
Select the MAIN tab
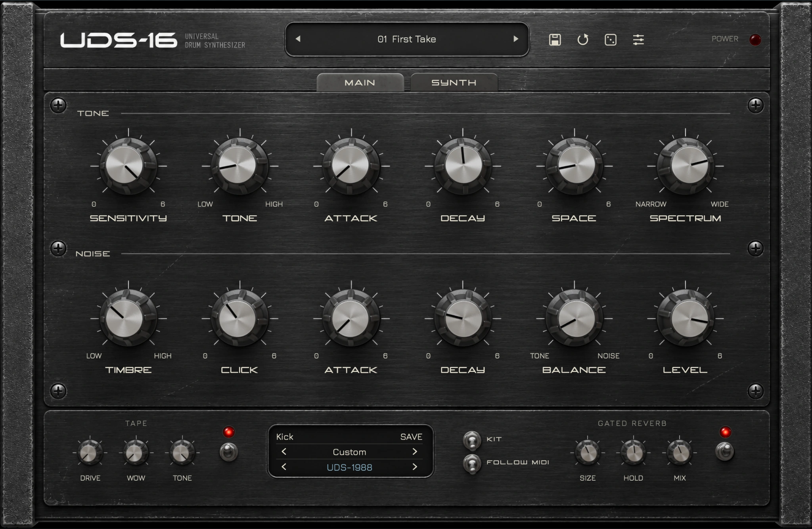pyautogui.click(x=360, y=82)
